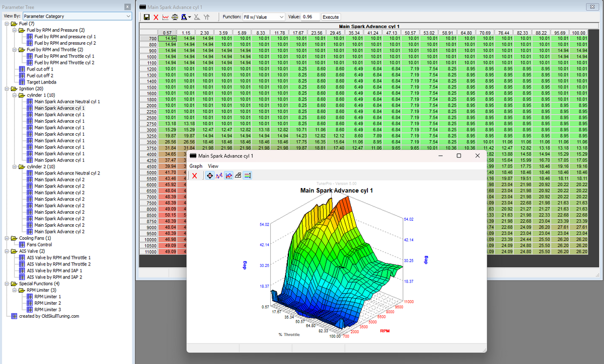Viewport: 604px width, 364px height.
Task: Open the Graph menu
Action: click(x=196, y=166)
